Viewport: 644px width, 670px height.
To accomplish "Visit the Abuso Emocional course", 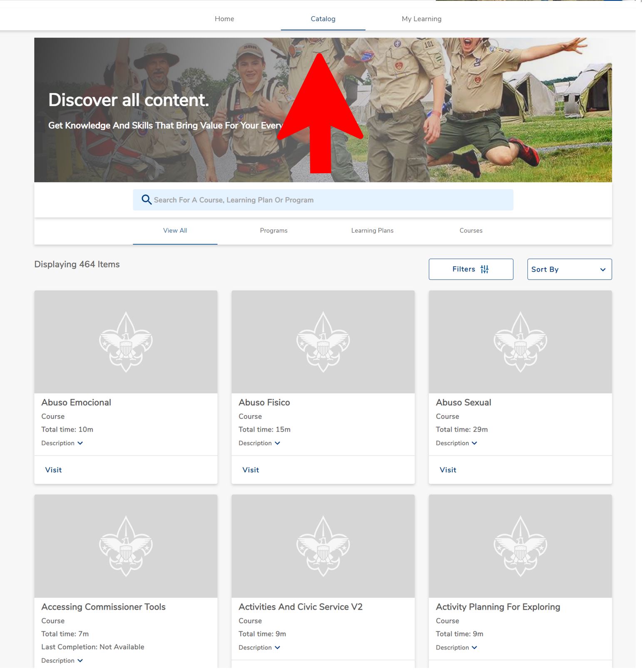I will pyautogui.click(x=54, y=471).
